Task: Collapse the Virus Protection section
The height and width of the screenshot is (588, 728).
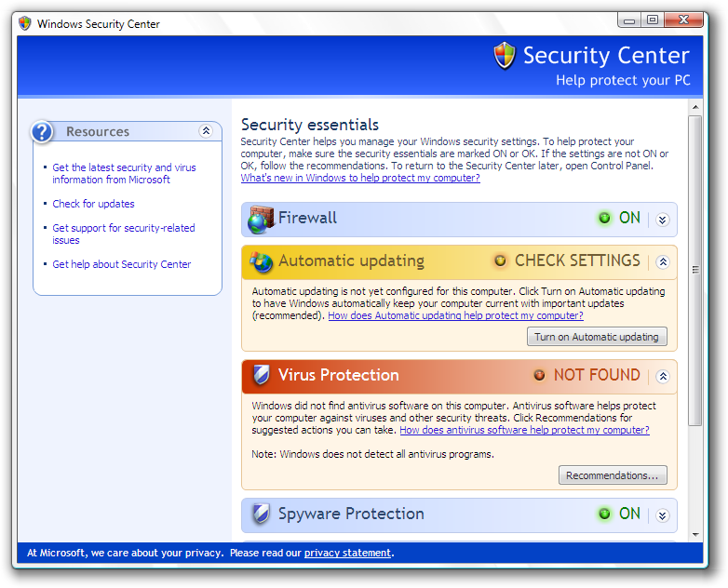Action: [x=662, y=377]
